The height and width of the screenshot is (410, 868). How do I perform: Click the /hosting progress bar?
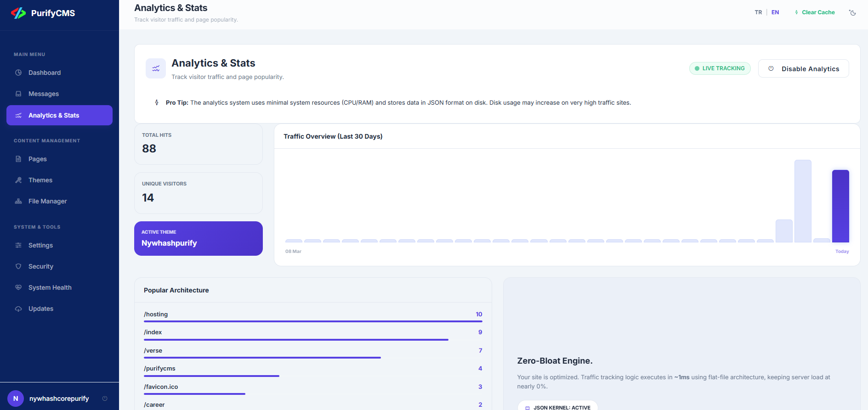tap(312, 321)
